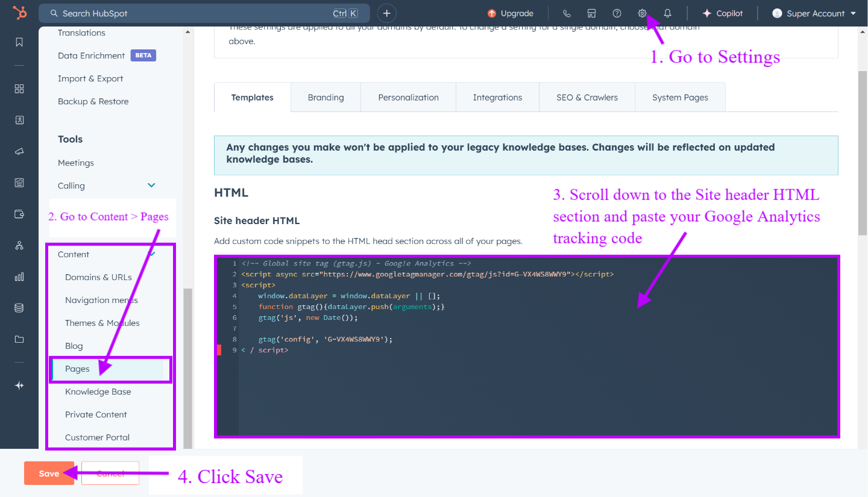Click the sidebar scroll-up arrow
This screenshot has height=497, width=868.
[x=187, y=32]
